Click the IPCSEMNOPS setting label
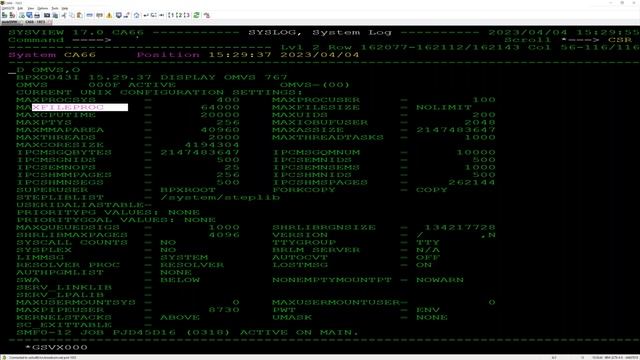The width and height of the screenshot is (640, 360). 56,167
